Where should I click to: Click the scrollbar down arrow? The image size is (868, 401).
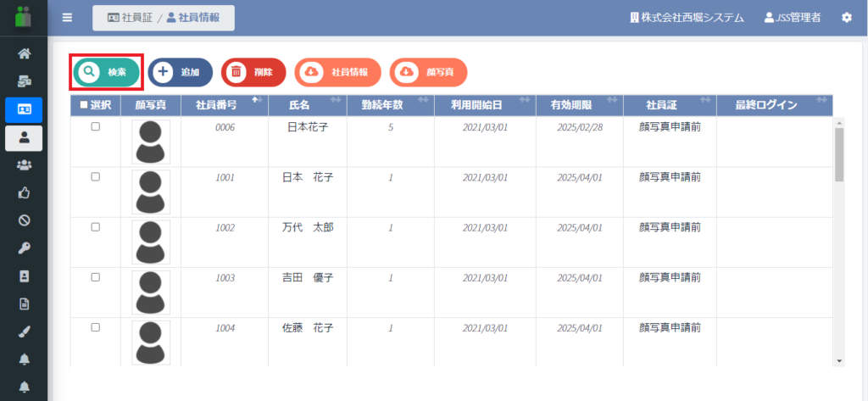(839, 361)
